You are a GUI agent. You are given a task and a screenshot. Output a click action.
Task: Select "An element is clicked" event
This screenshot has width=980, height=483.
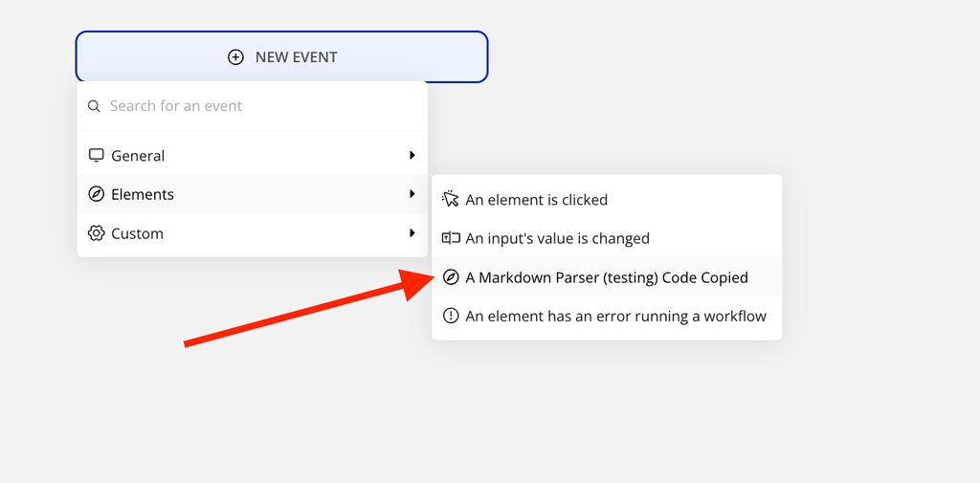click(x=536, y=200)
